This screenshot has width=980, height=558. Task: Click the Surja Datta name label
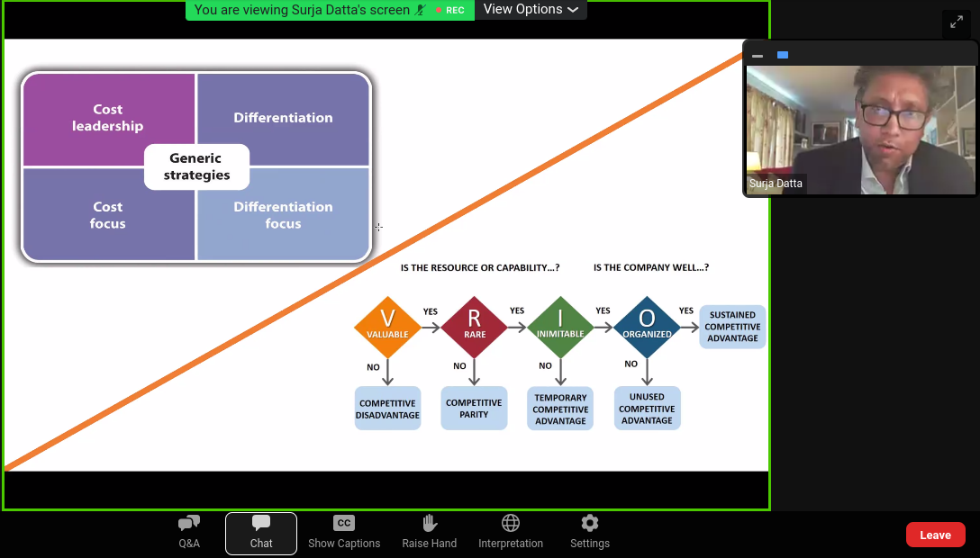pyautogui.click(x=776, y=184)
